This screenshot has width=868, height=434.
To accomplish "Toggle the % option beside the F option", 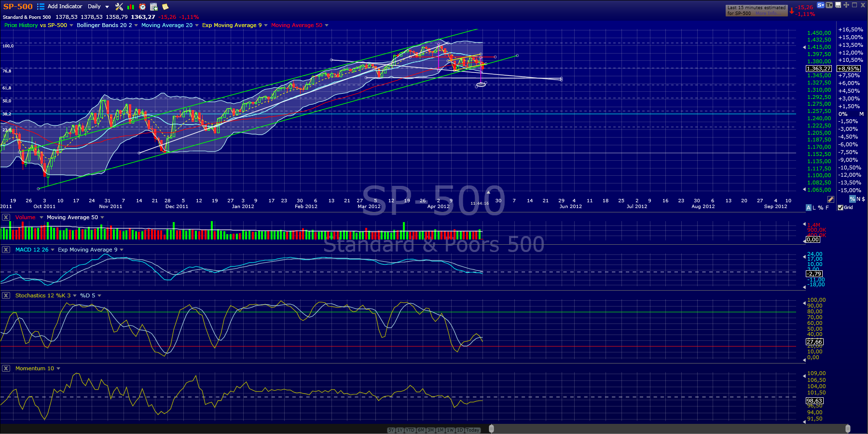I will tap(821, 208).
